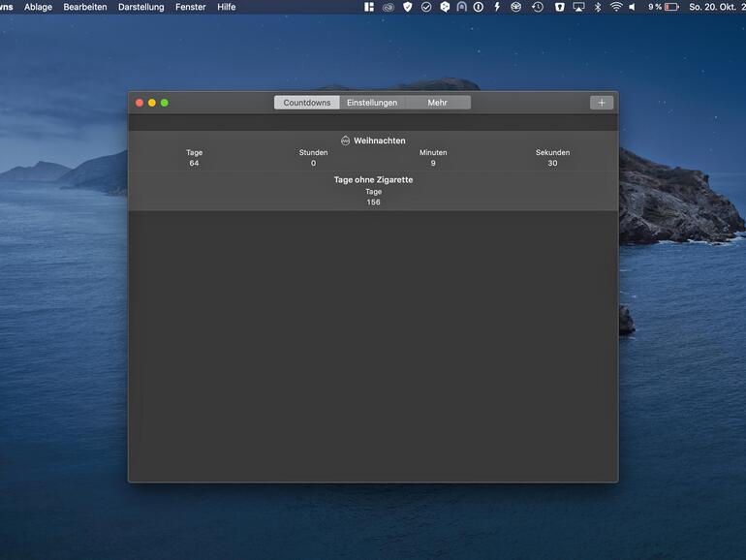The image size is (746, 560).
Task: Click the volume icon in menu bar
Action: [633, 7]
